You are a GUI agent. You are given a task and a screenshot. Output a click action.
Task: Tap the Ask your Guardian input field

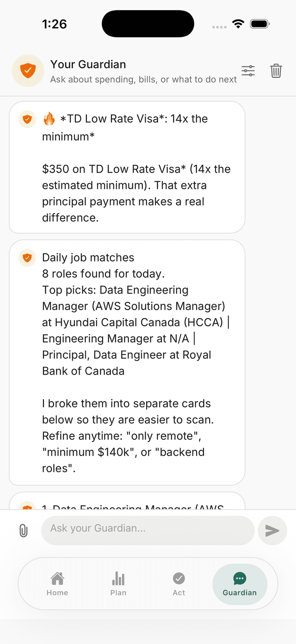click(148, 531)
